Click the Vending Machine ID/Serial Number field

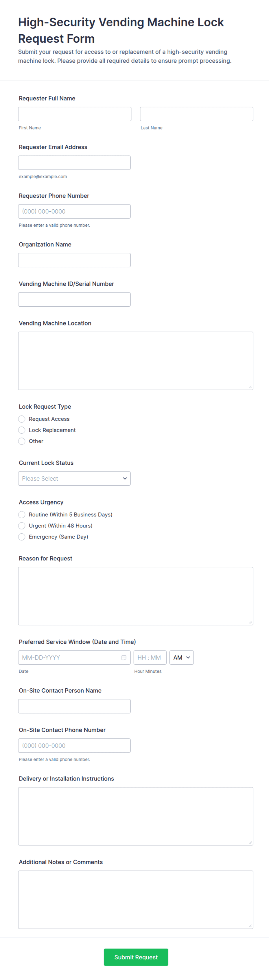point(74,299)
